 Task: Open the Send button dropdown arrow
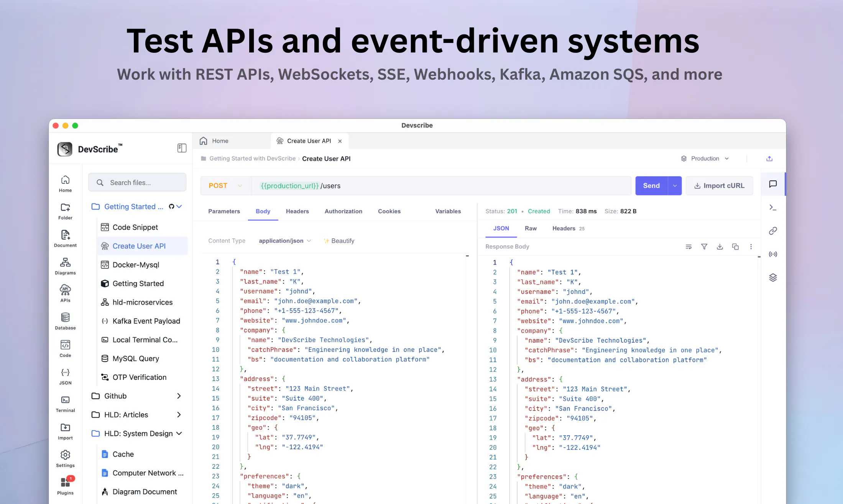click(675, 186)
